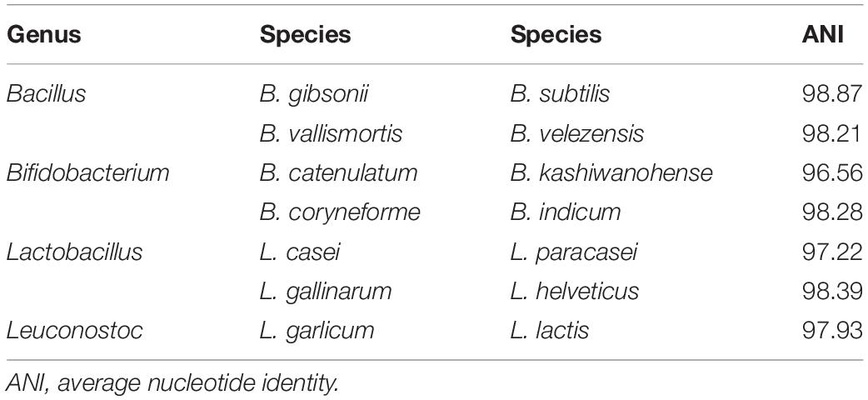This screenshot has width=868, height=400.
Task: Click the B. kashiwanohense entry
Action: (611, 172)
